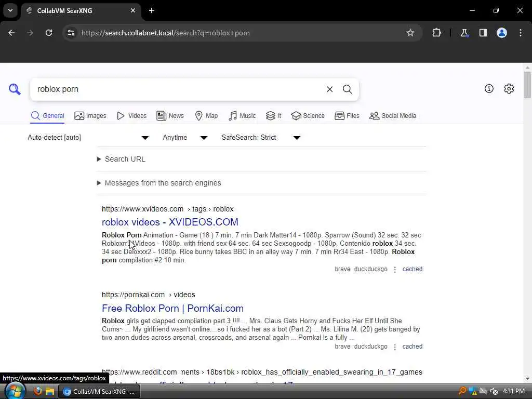
Task: Select the General category tab
Action: (x=47, y=116)
